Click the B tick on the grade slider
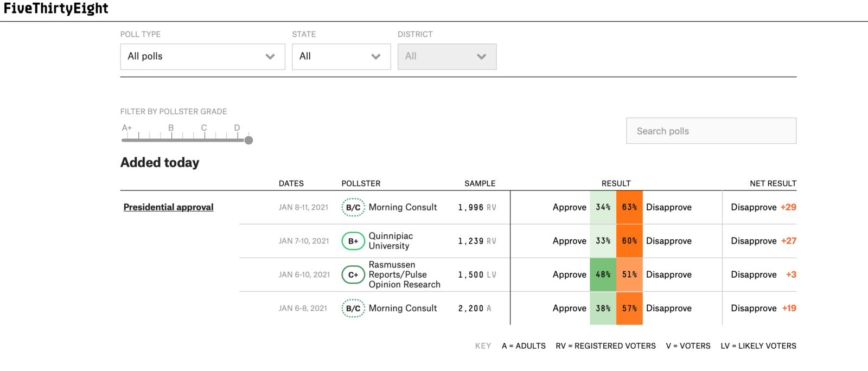The image size is (868, 371). coord(171,134)
